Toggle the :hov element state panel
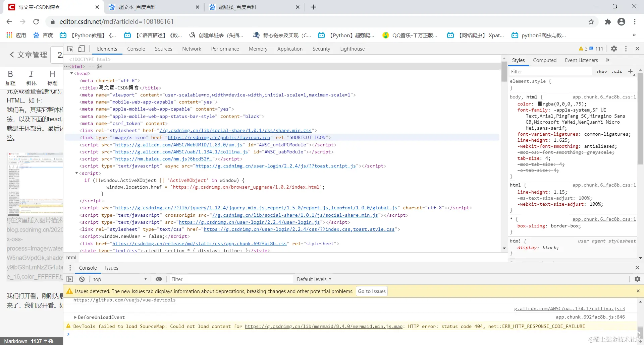The width and height of the screenshot is (644, 345). (x=601, y=71)
